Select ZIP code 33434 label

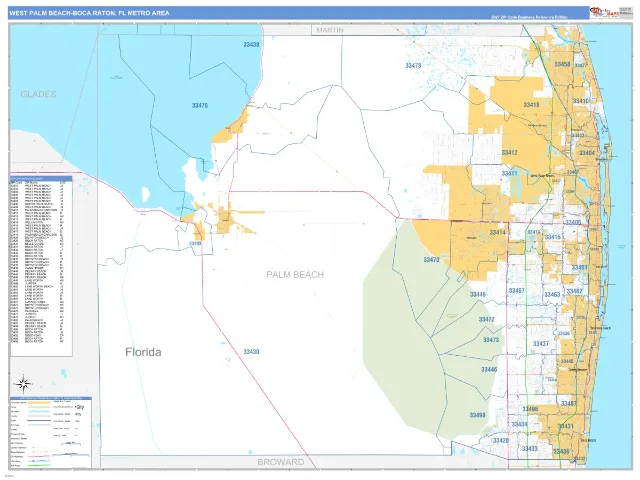pyautogui.click(x=519, y=424)
